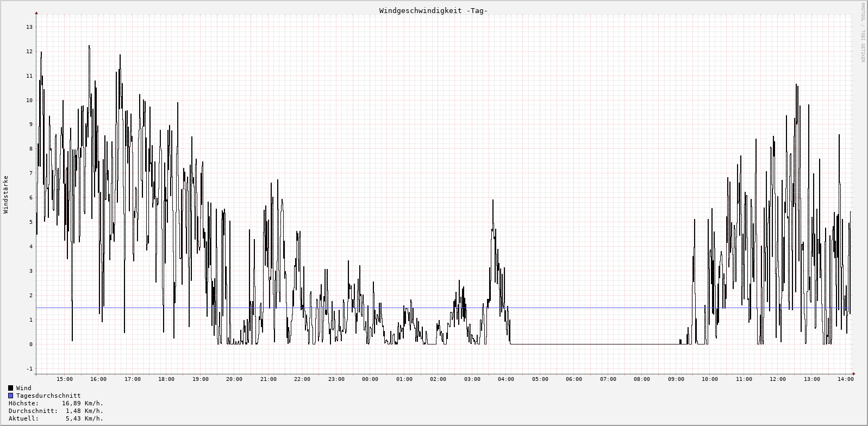Click the y-axis value 5
The width and height of the screenshot is (868, 426).
pyautogui.click(x=31, y=222)
